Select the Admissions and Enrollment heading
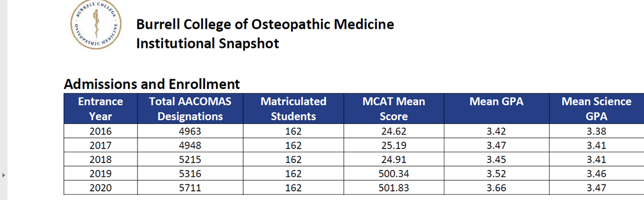The width and height of the screenshot is (644, 200). 152,84
